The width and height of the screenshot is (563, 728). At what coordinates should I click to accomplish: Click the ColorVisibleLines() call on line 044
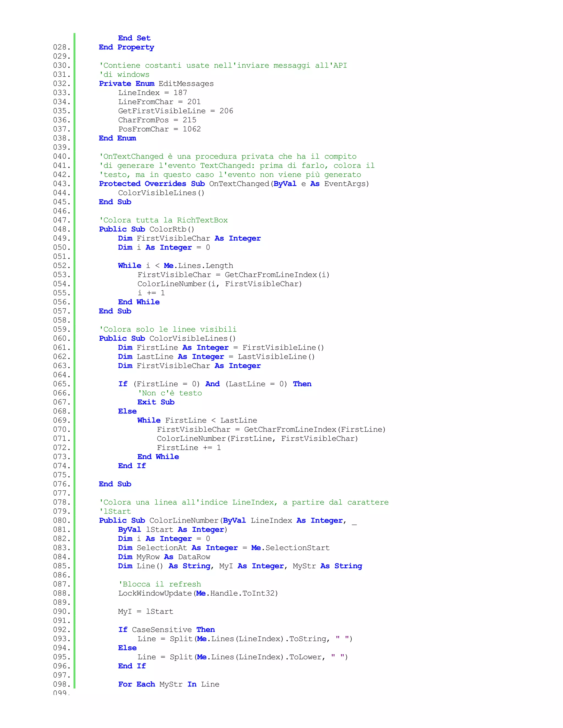(161, 193)
